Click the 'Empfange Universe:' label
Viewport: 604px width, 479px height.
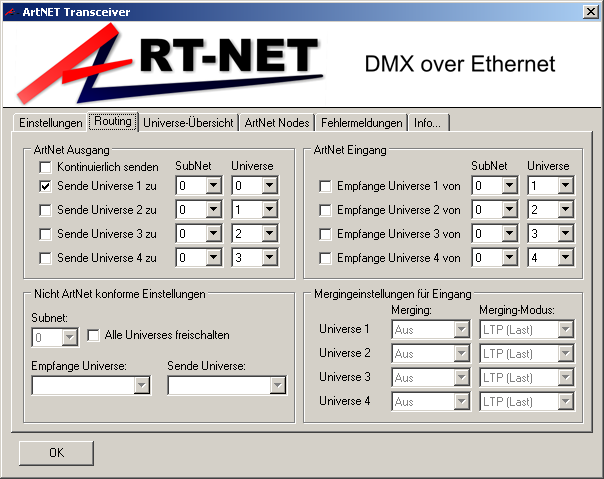pos(79,366)
